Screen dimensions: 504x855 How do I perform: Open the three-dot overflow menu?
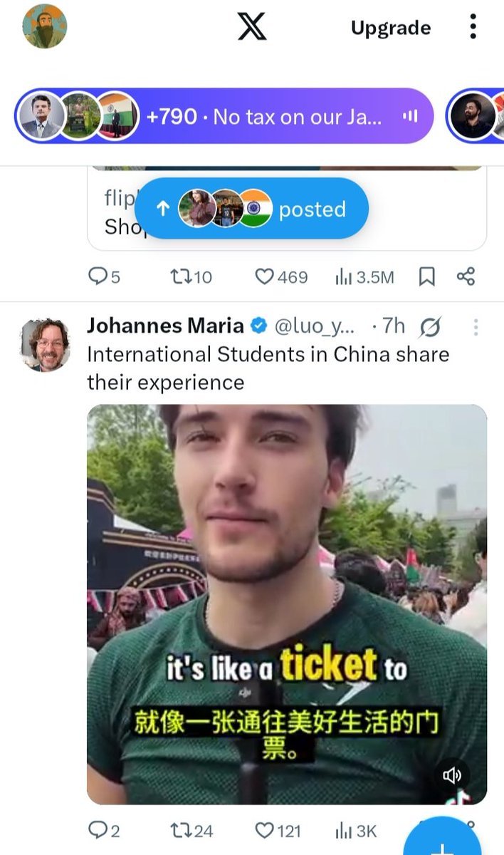(x=473, y=26)
